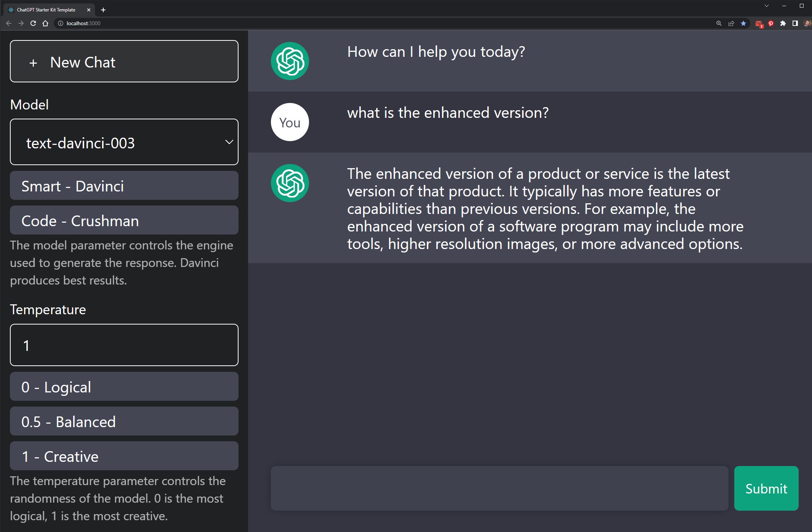812x532 pixels.
Task: Open a new browser tab with plus
Action: [x=103, y=10]
